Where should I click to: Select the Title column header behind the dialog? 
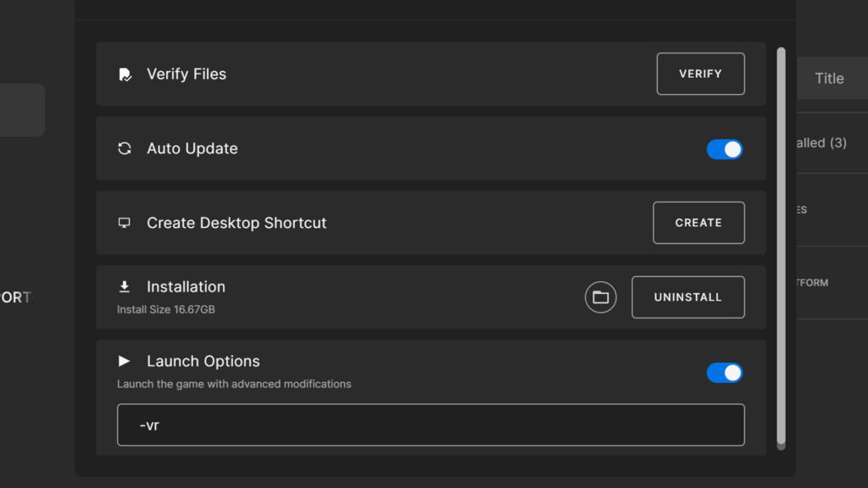click(829, 78)
